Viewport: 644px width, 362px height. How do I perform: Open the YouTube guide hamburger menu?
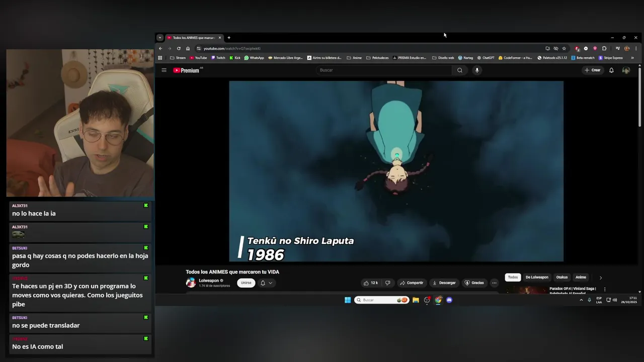pyautogui.click(x=164, y=70)
